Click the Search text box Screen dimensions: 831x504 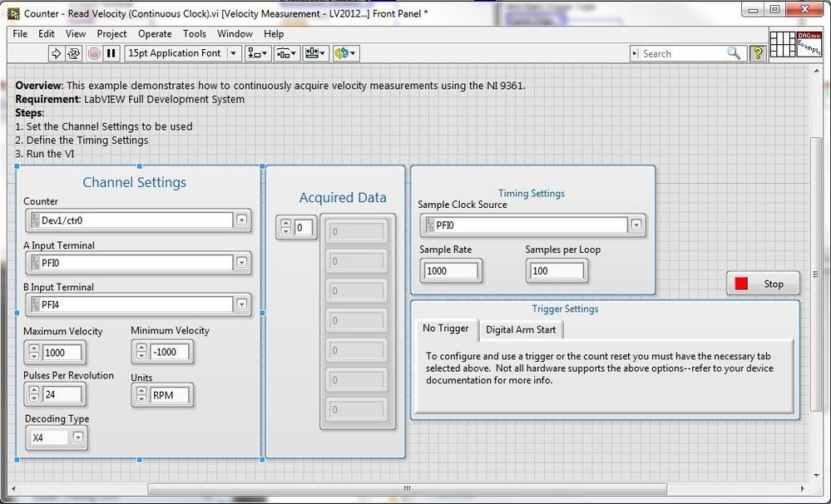683,53
